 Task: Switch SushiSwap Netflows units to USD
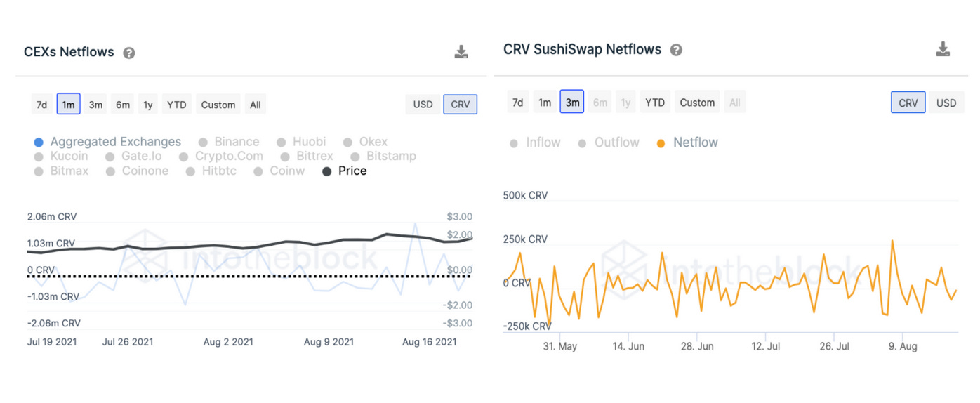[x=946, y=103]
